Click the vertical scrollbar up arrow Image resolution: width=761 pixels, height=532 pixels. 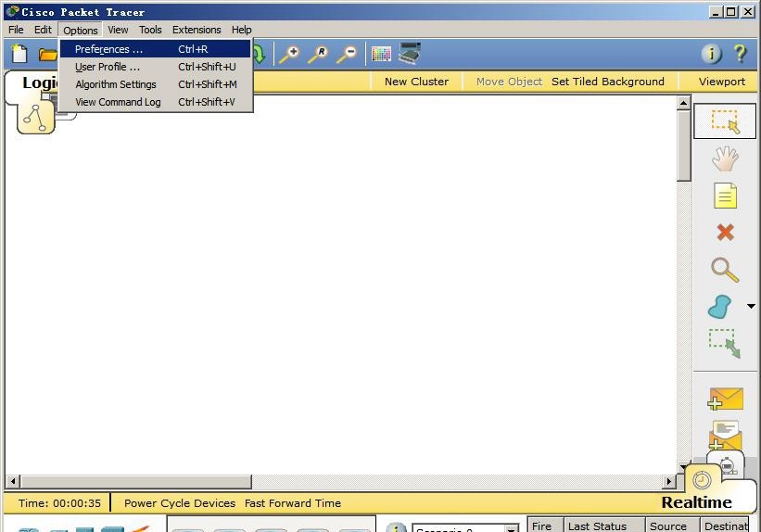click(x=683, y=103)
